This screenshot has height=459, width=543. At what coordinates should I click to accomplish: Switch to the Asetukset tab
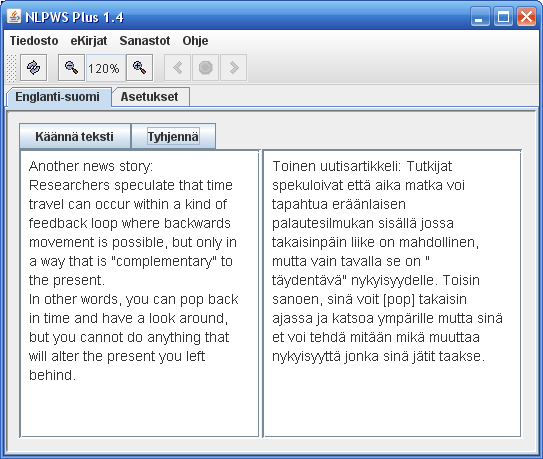click(150, 97)
